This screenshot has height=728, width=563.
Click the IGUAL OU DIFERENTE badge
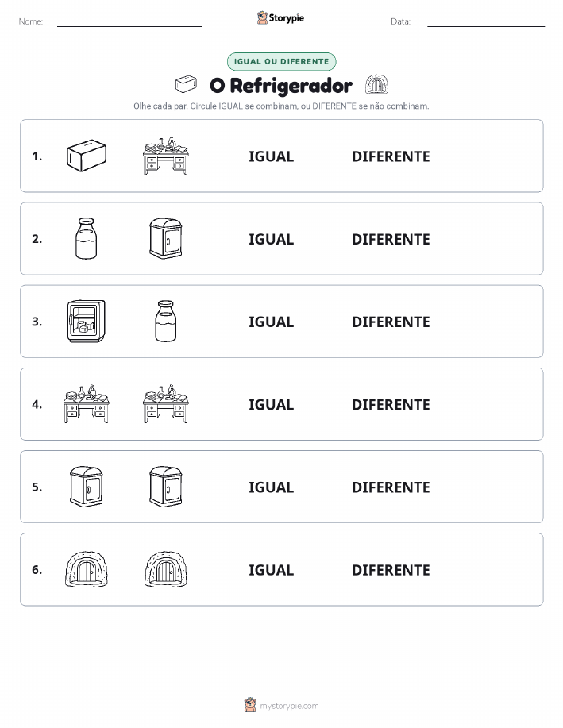point(281,61)
